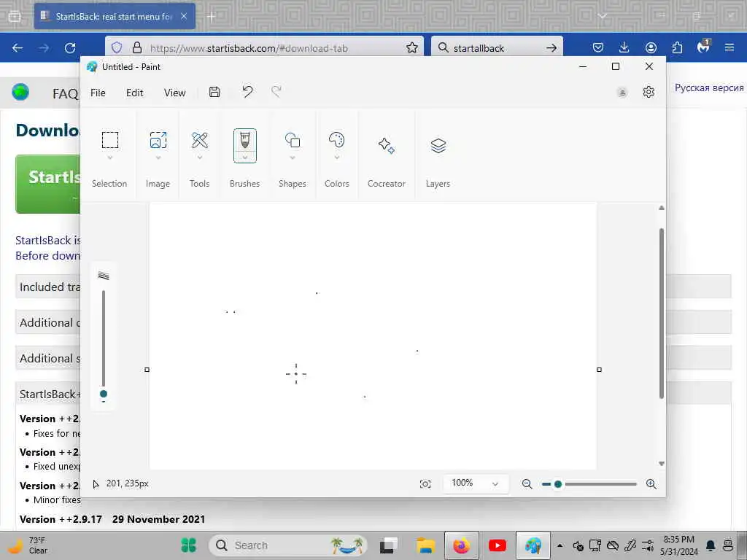Open the 100% zoom level dropdown

click(476, 483)
